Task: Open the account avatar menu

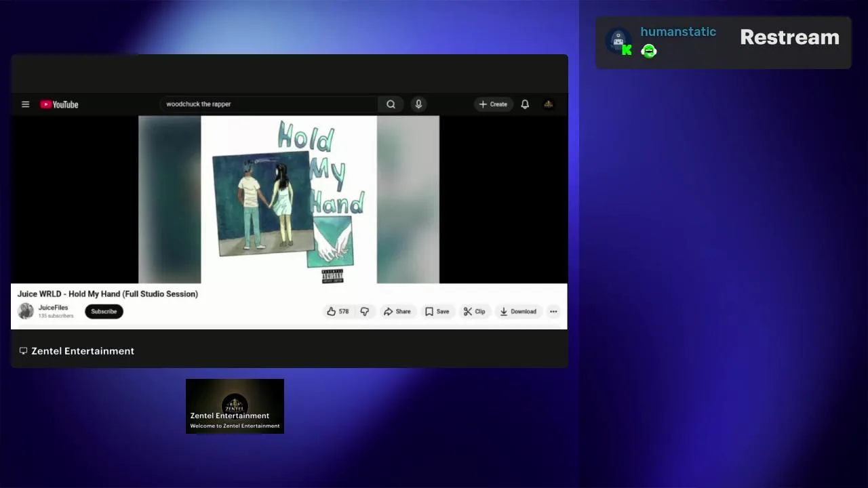Action: (549, 104)
